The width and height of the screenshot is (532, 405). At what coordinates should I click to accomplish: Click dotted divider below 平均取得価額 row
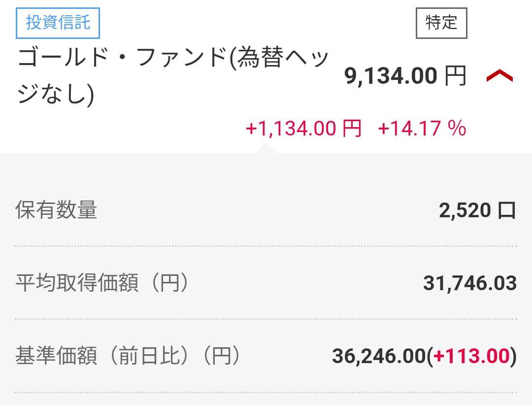tap(266, 319)
